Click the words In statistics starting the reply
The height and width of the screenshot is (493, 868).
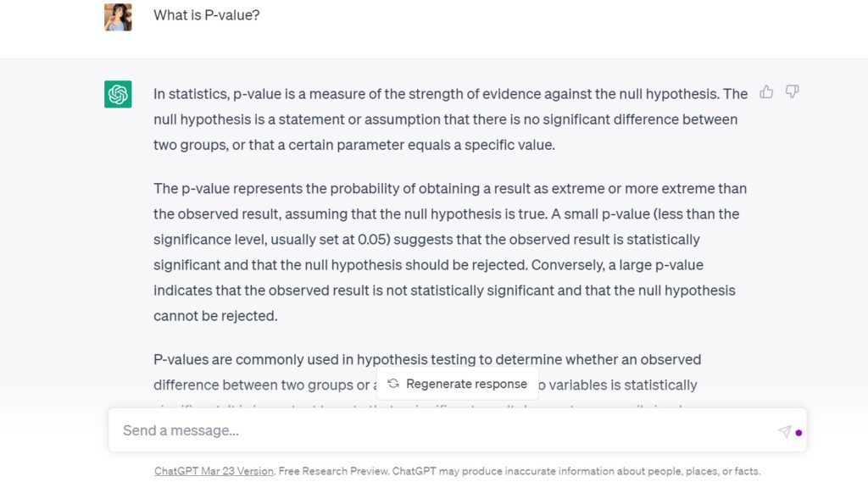[x=191, y=94]
